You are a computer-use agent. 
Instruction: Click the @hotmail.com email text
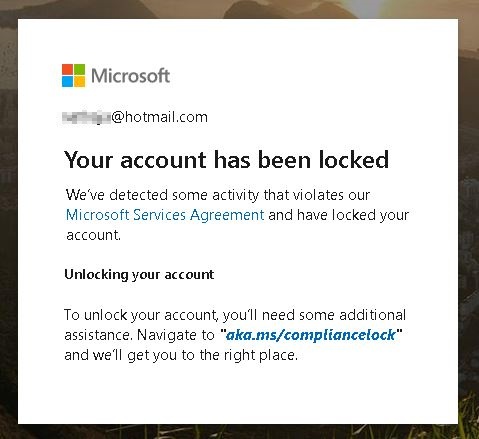[x=160, y=117]
